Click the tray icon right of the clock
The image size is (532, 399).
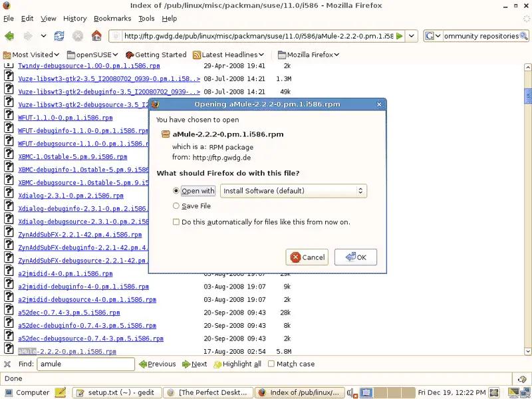[x=494, y=392]
